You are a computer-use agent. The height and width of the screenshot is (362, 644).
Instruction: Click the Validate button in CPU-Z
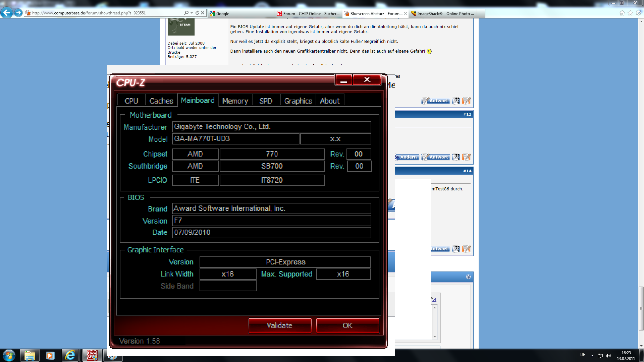(x=280, y=325)
